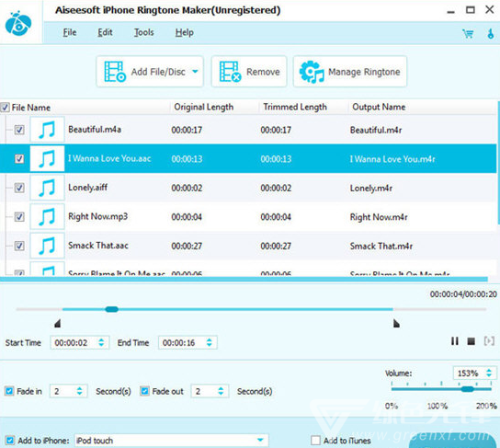
Task: Click the music note icon for Right Now.mp3
Action: (x=47, y=217)
